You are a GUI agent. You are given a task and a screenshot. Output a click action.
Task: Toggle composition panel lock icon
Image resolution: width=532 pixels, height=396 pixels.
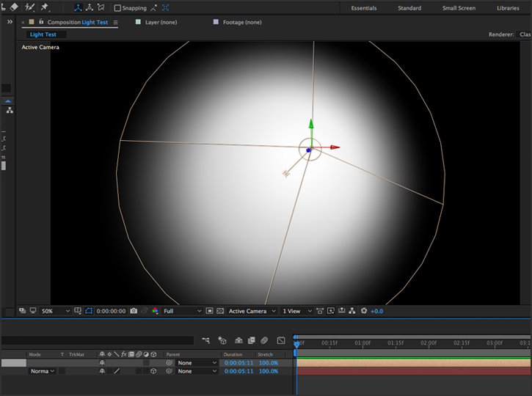(41, 21)
